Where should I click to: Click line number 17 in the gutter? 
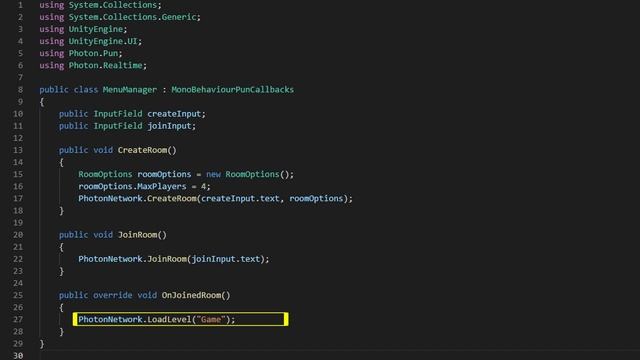pyautogui.click(x=18, y=199)
